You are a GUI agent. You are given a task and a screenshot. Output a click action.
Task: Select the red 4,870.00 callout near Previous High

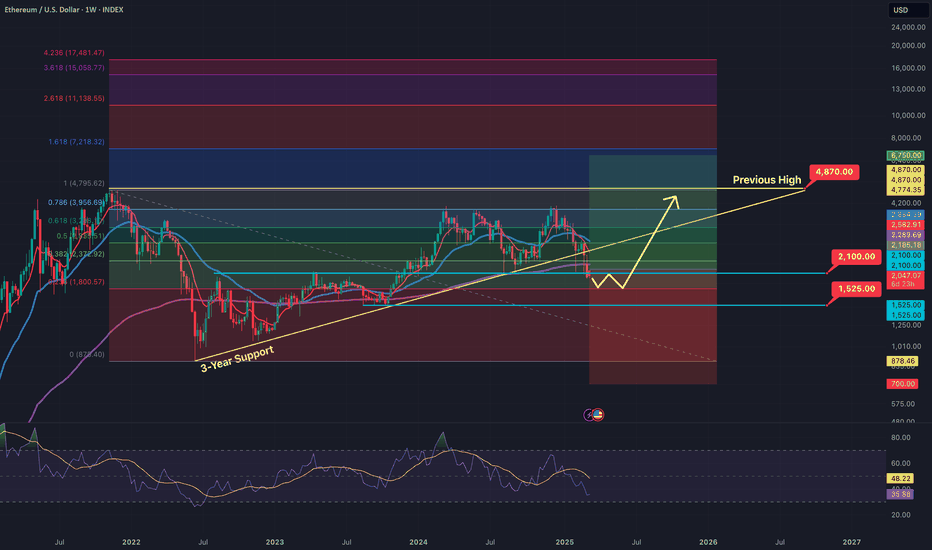click(x=834, y=172)
